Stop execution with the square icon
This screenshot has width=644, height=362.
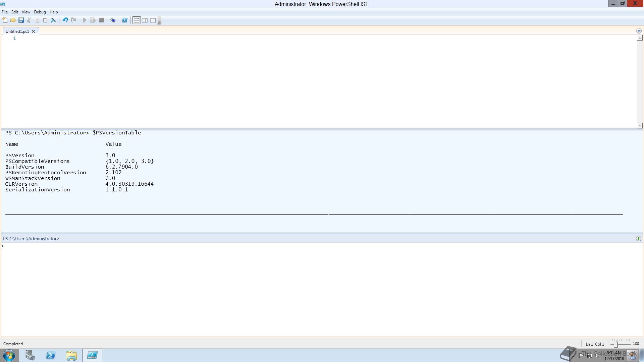(x=101, y=20)
